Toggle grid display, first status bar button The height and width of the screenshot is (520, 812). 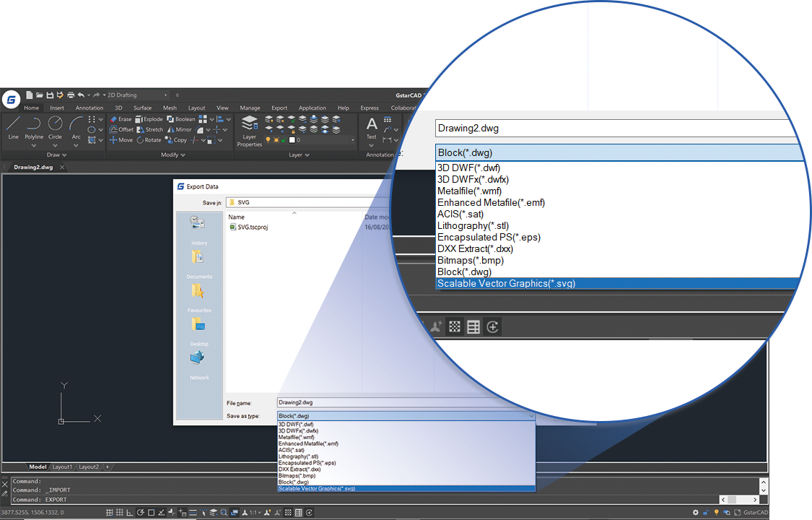[109, 512]
